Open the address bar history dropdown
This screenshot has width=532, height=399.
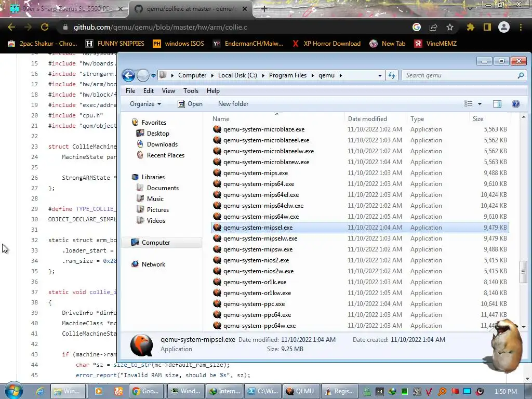pyautogui.click(x=380, y=75)
